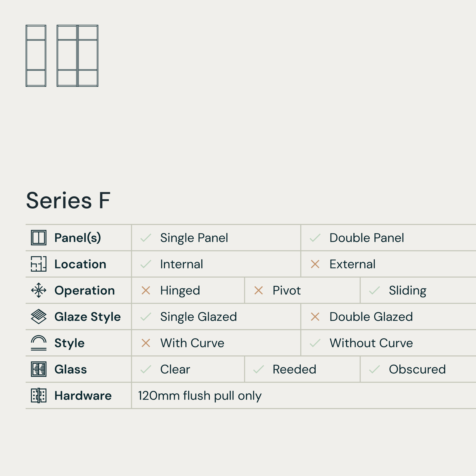This screenshot has width=476, height=476.
Task: Click the cross mark beside External
Action: click(315, 264)
